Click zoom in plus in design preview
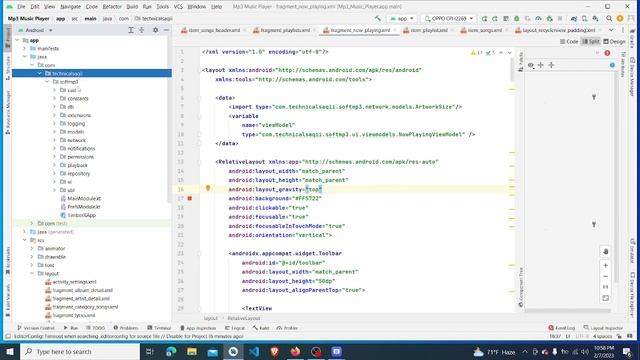Image resolution: width=640 pixels, height=360 pixels. pos(606,265)
